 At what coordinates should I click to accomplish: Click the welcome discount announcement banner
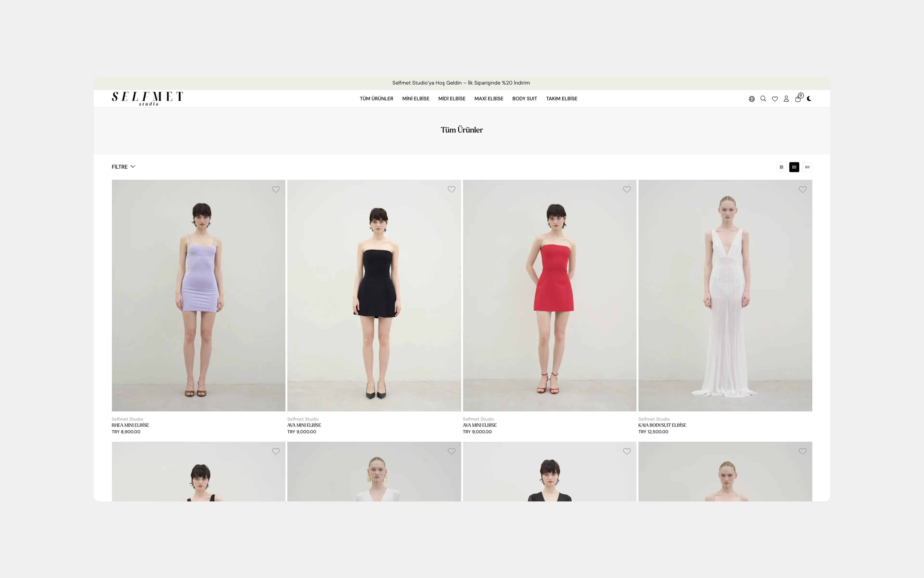click(461, 83)
